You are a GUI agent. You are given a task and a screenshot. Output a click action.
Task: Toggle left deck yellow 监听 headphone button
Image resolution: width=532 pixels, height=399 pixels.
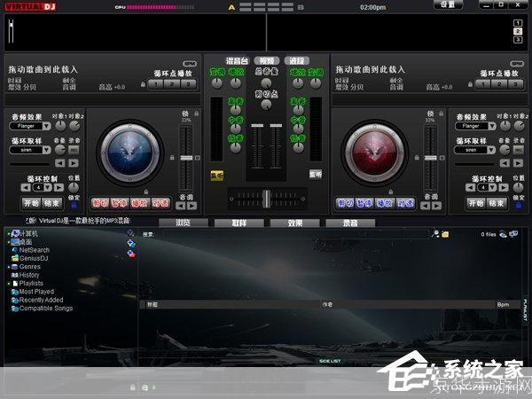pyautogui.click(x=217, y=176)
